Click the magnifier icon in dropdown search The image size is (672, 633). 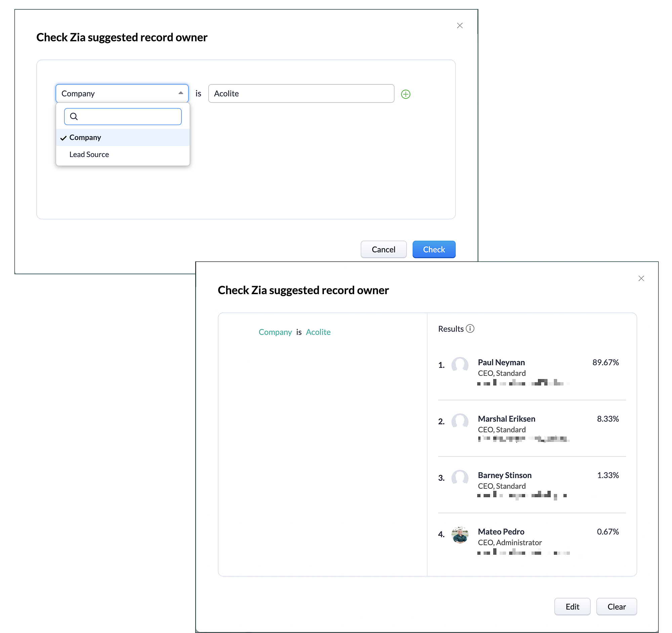[74, 116]
